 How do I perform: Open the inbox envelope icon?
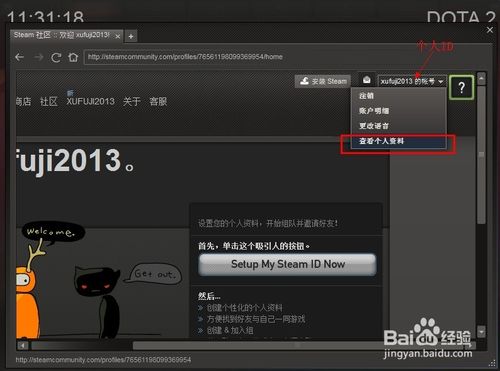367,80
